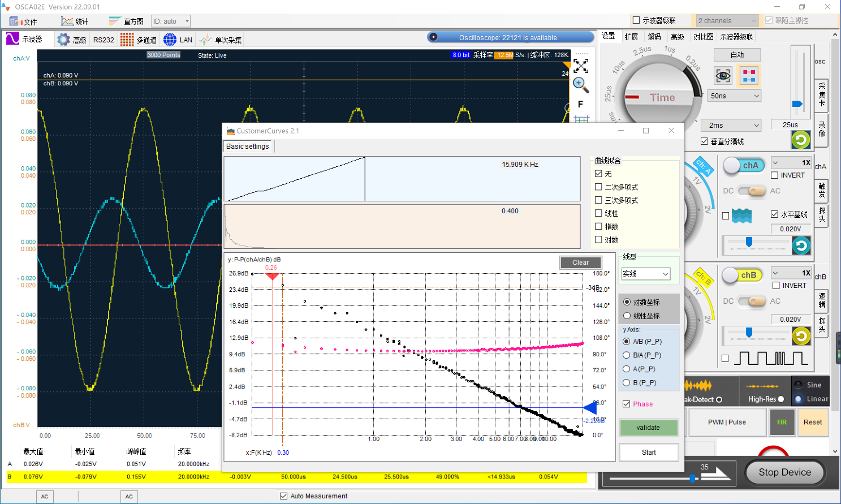Click the validate button

click(x=648, y=428)
